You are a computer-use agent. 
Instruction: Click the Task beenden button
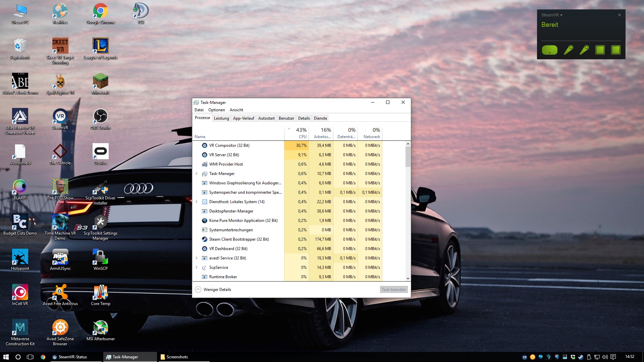coord(393,290)
